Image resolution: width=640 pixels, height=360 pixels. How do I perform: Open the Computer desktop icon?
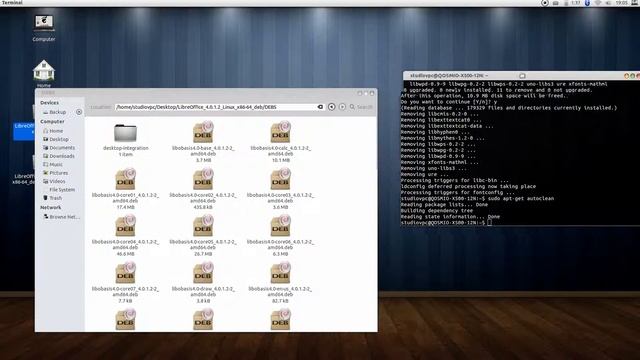[x=44, y=24]
